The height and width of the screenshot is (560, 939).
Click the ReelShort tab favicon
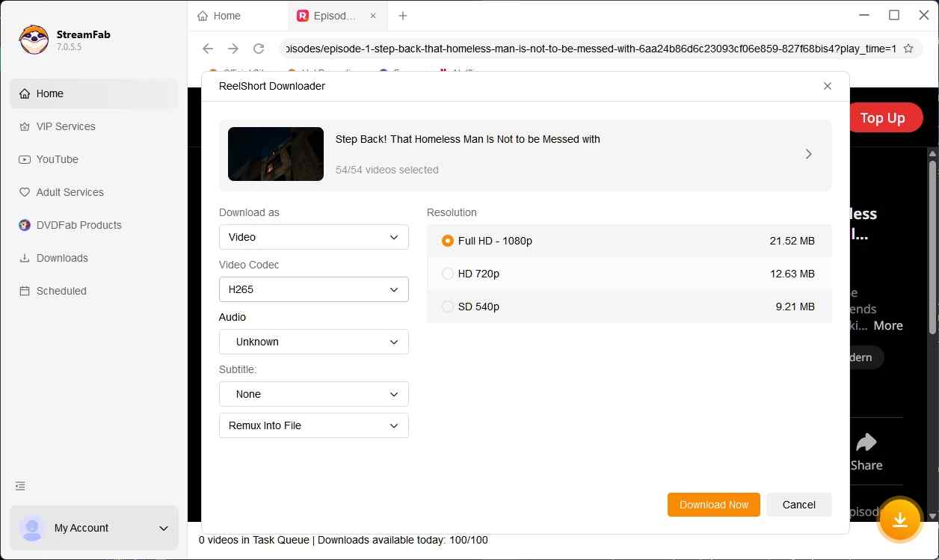(x=303, y=16)
